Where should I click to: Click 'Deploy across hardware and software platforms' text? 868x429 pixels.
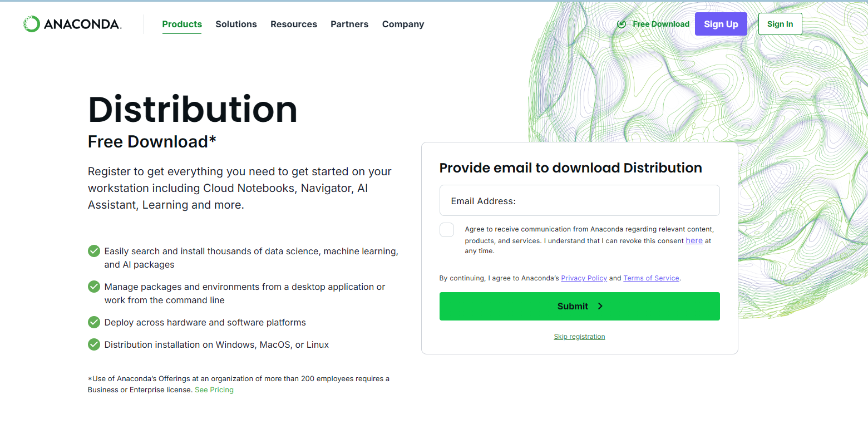tap(205, 322)
